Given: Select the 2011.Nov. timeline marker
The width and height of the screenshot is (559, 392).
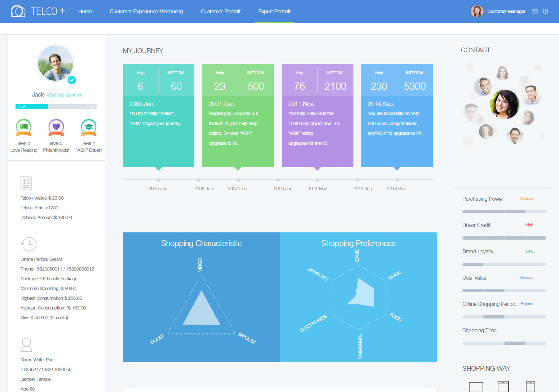Looking at the screenshot, I should click(317, 180).
